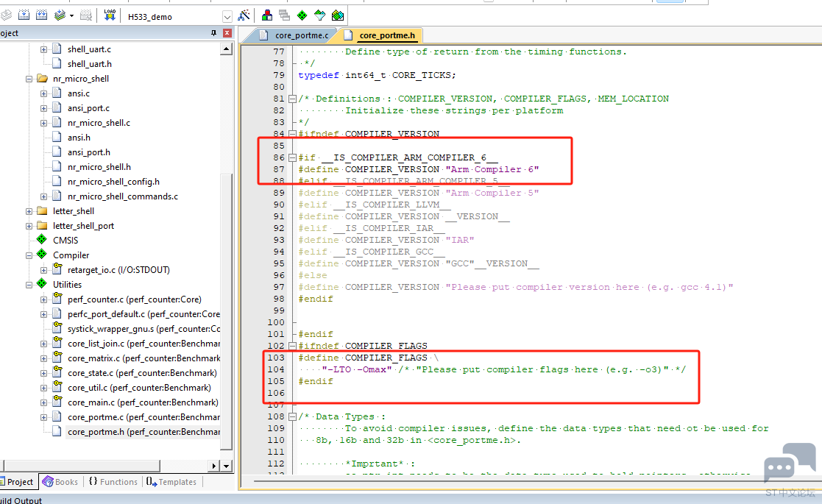822x504 pixels.
Task: Select core_matrix.c tree entry
Action: click(x=144, y=358)
